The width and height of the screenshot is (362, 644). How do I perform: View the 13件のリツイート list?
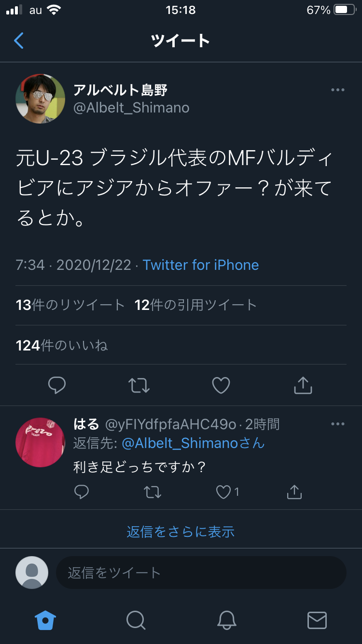click(70, 305)
